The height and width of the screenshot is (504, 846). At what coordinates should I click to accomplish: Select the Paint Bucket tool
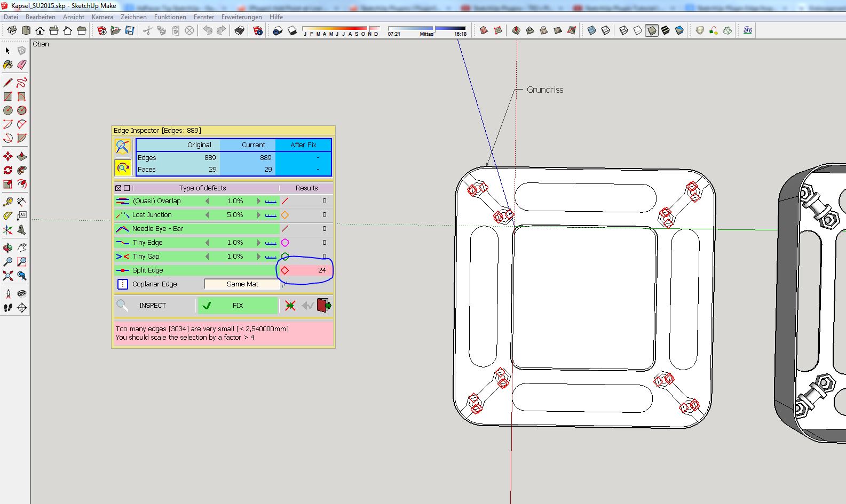(8, 65)
